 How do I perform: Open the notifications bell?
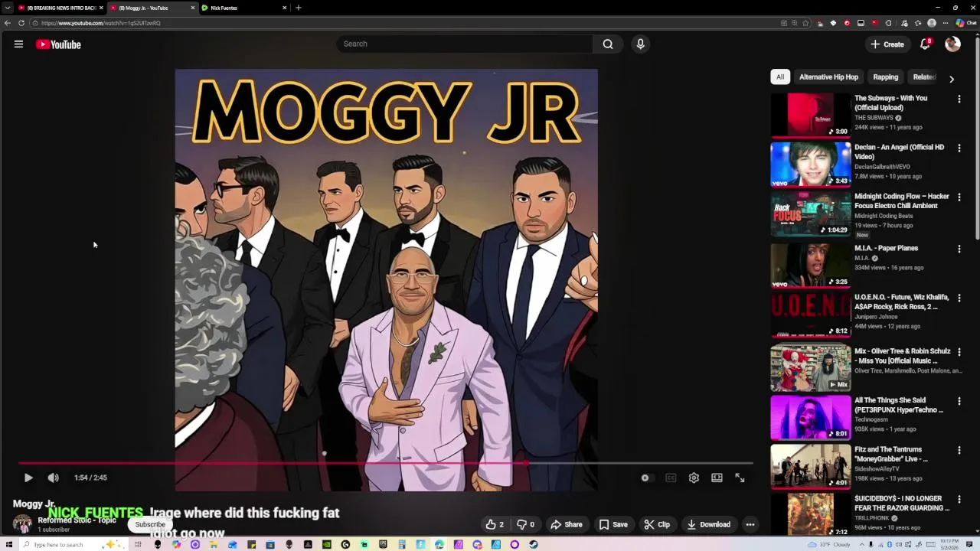pyautogui.click(x=925, y=44)
